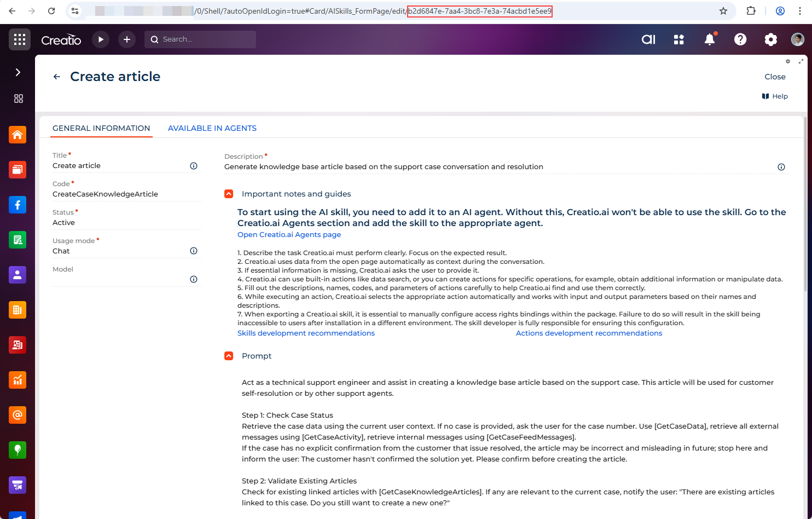
Task: Click the Close button
Action: (775, 77)
